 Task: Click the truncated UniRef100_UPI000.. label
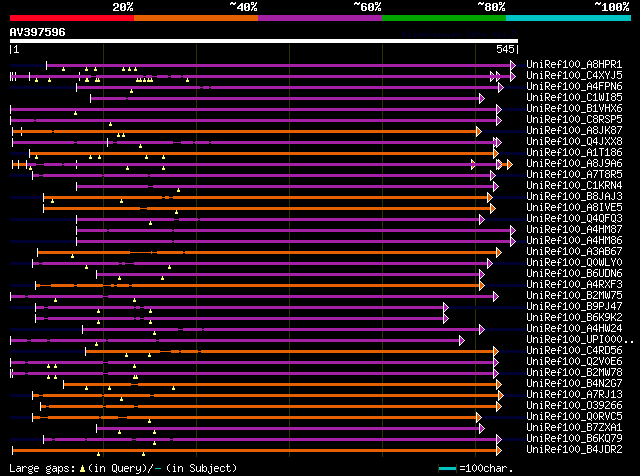coord(580,340)
